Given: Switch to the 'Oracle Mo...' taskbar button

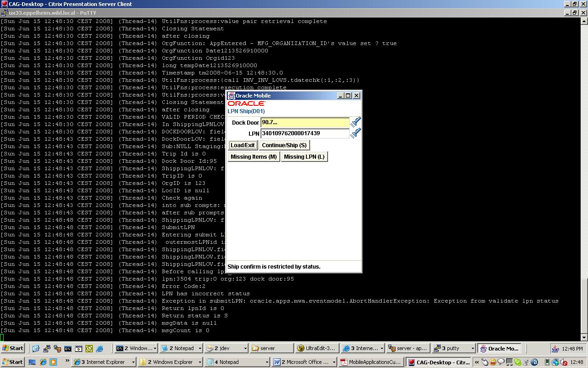Looking at the screenshot, I should [499, 349].
